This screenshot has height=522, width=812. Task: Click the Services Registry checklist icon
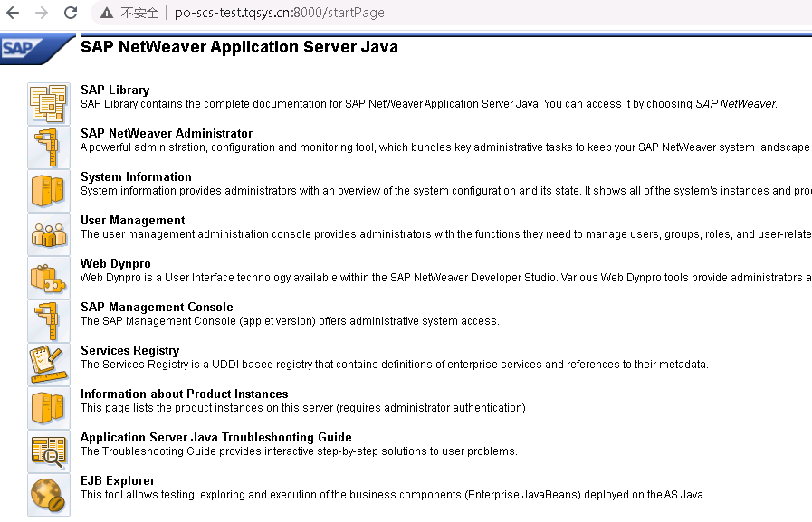[x=49, y=365]
